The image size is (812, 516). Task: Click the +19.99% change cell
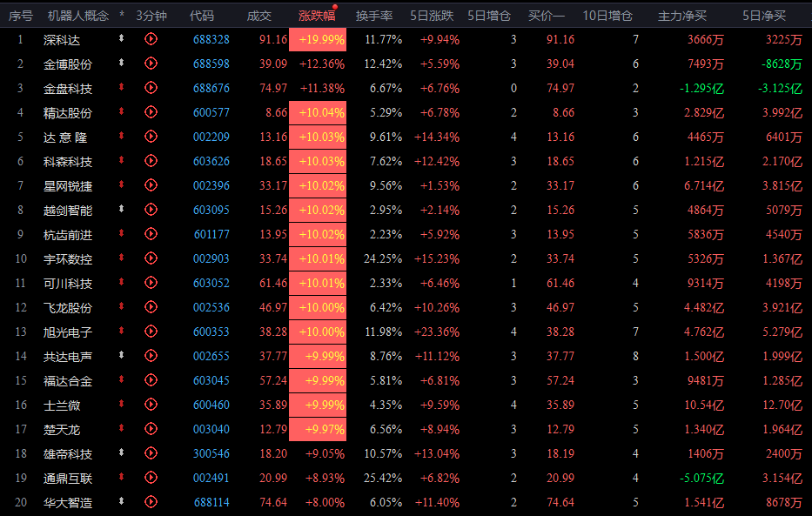[x=318, y=39]
